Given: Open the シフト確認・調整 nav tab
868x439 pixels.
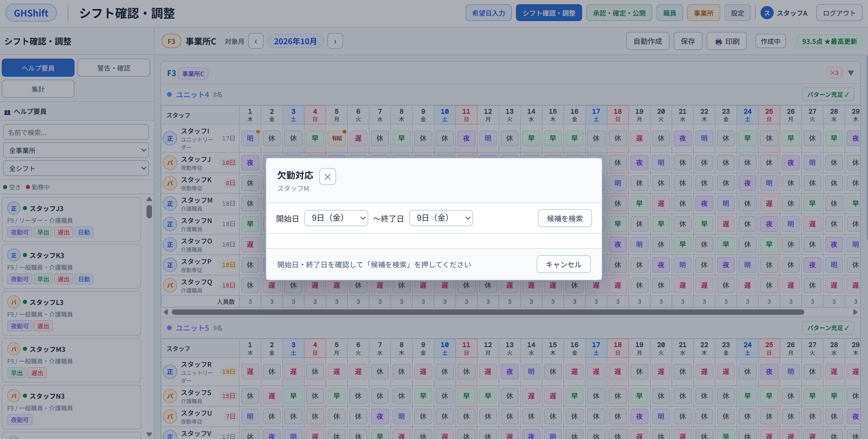Looking at the screenshot, I should [x=548, y=13].
